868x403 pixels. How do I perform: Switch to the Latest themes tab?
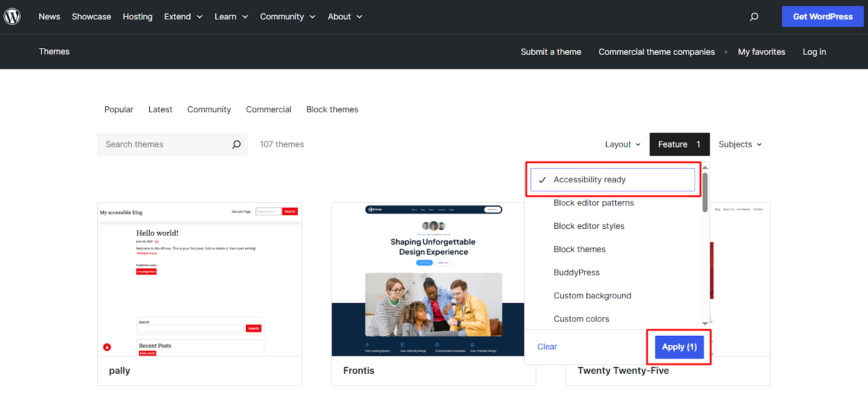(x=160, y=110)
